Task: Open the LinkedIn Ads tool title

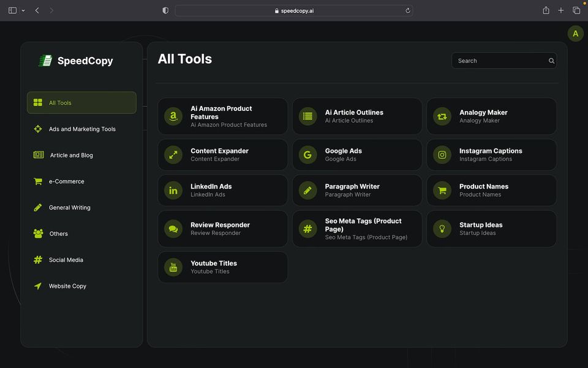Action: (211, 186)
